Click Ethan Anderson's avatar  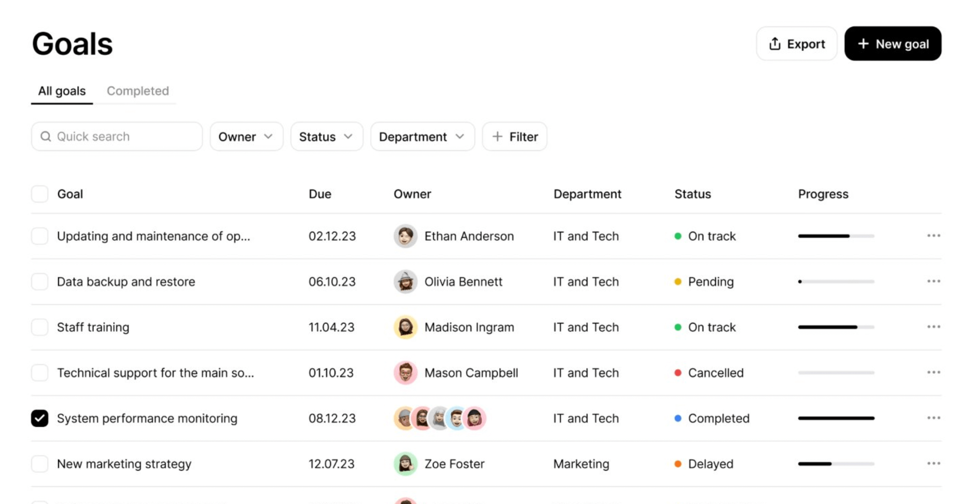tap(405, 236)
